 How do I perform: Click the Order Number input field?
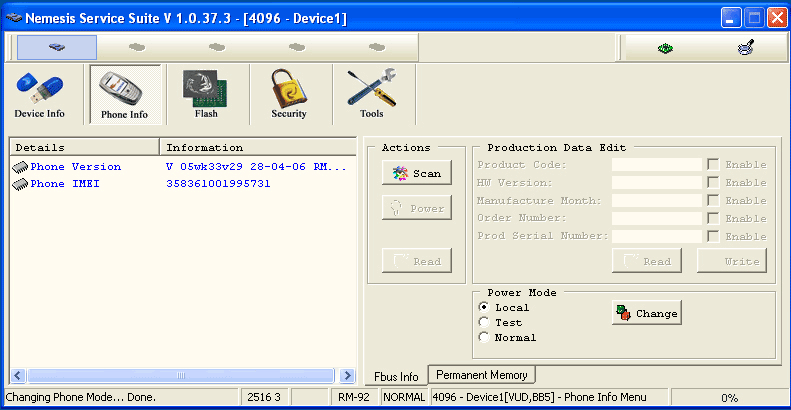[x=657, y=218]
